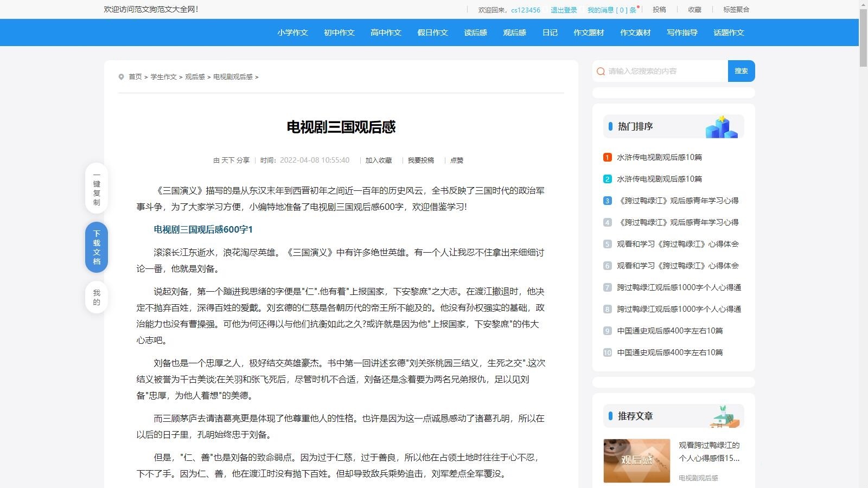Click the magnifier icon in the search bar
The image size is (868, 488).
(x=600, y=71)
